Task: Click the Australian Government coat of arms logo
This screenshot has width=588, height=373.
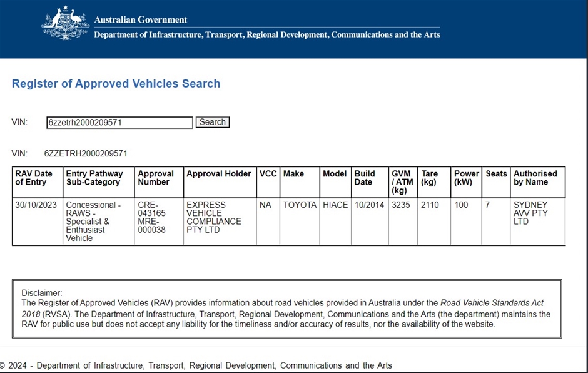Action: (65, 24)
